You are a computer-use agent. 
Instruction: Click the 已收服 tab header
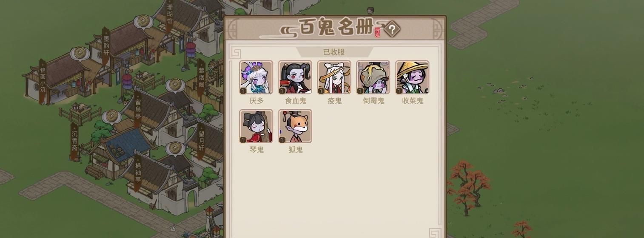pyautogui.click(x=334, y=52)
